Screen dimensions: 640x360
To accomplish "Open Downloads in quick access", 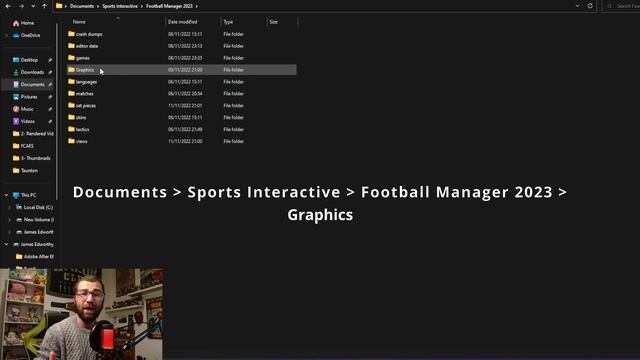I will point(28,72).
